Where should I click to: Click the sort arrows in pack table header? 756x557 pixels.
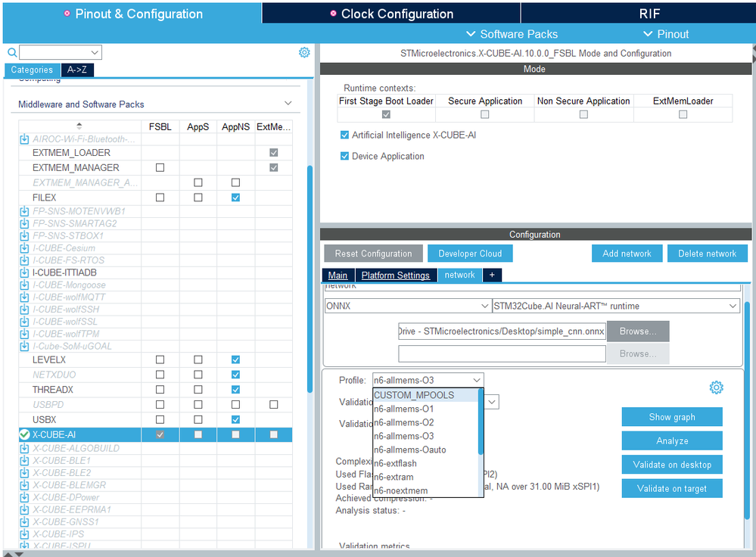pyautogui.click(x=79, y=126)
